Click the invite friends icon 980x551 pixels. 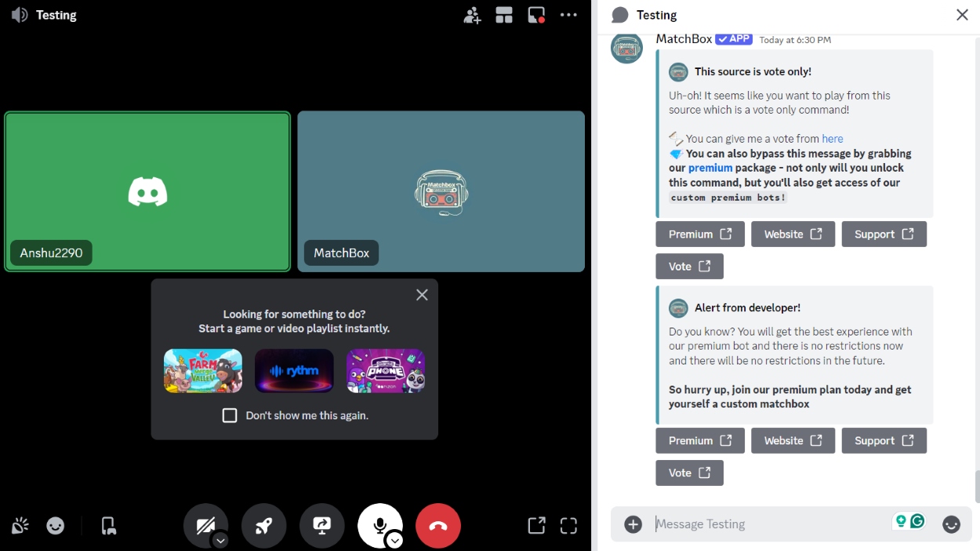pyautogui.click(x=472, y=15)
